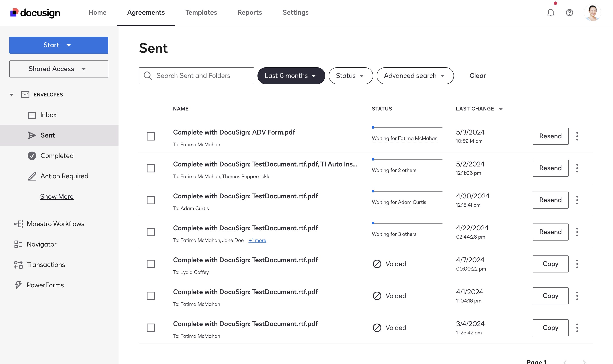Click the Docusign logo
This screenshot has height=364, width=613.
coord(35,13)
